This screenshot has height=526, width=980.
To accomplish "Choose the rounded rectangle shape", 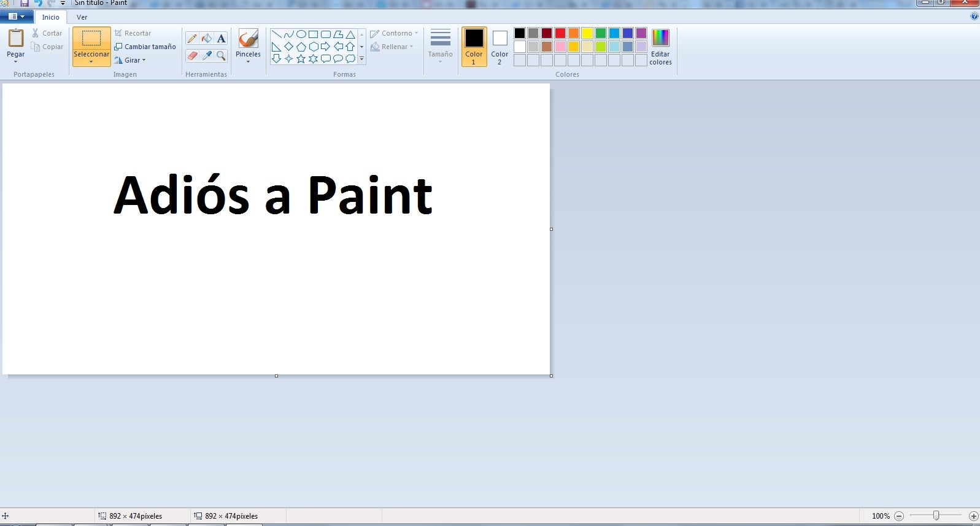I will [326, 34].
